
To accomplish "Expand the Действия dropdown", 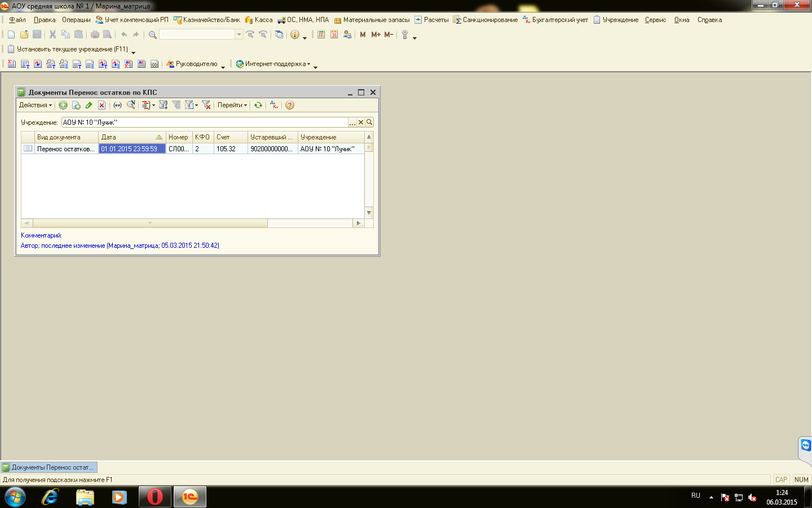I will click(x=35, y=105).
